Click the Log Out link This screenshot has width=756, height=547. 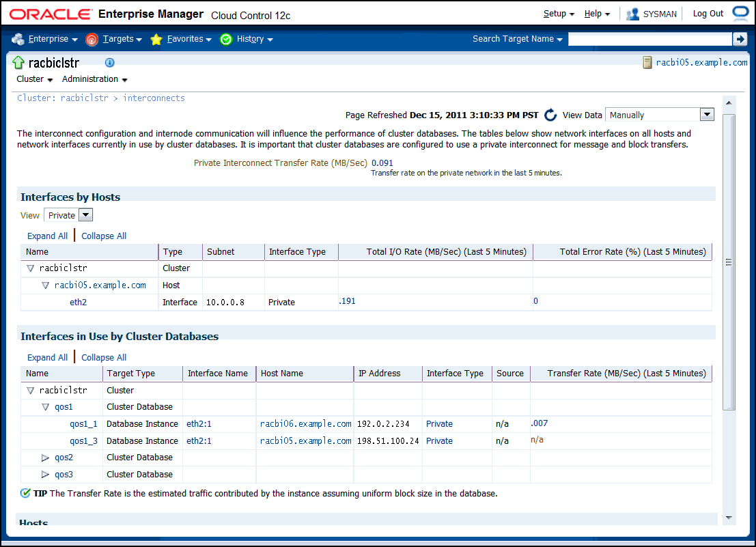coord(708,14)
